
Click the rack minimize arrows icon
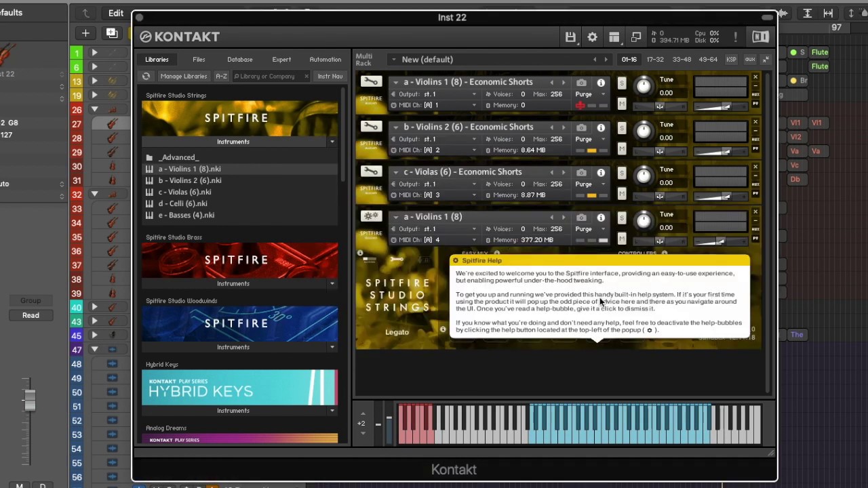(x=766, y=60)
